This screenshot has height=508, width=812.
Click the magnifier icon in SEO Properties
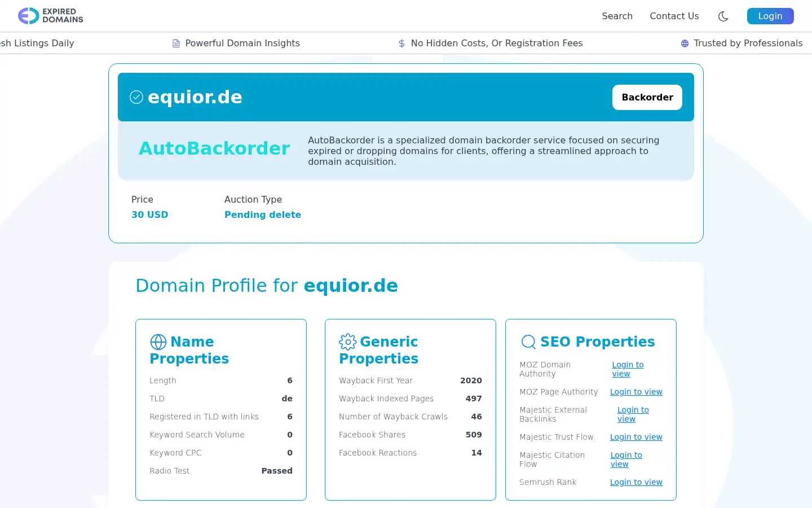(528, 342)
